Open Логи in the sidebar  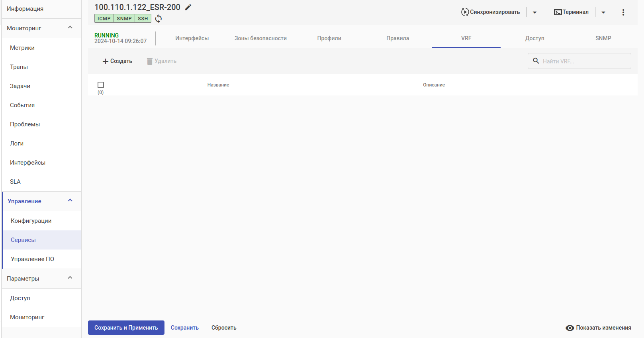coord(41,143)
